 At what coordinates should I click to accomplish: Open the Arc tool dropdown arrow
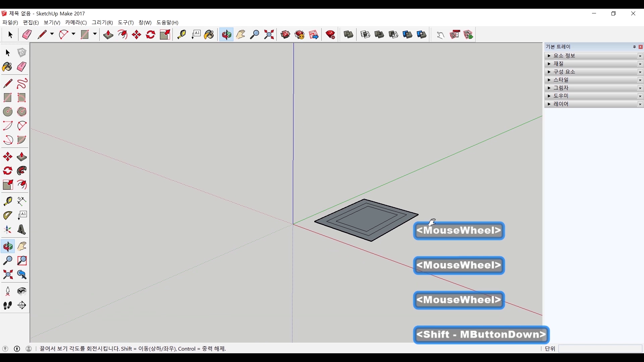[73, 34]
